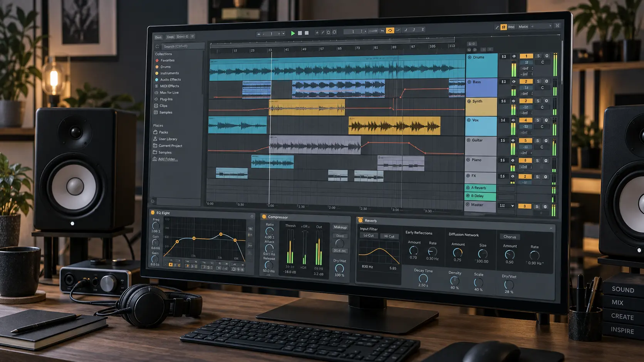Viewport: 644px width, 362px height.
Task: Open dropdown arrow left of Play button
Action: click(283, 34)
